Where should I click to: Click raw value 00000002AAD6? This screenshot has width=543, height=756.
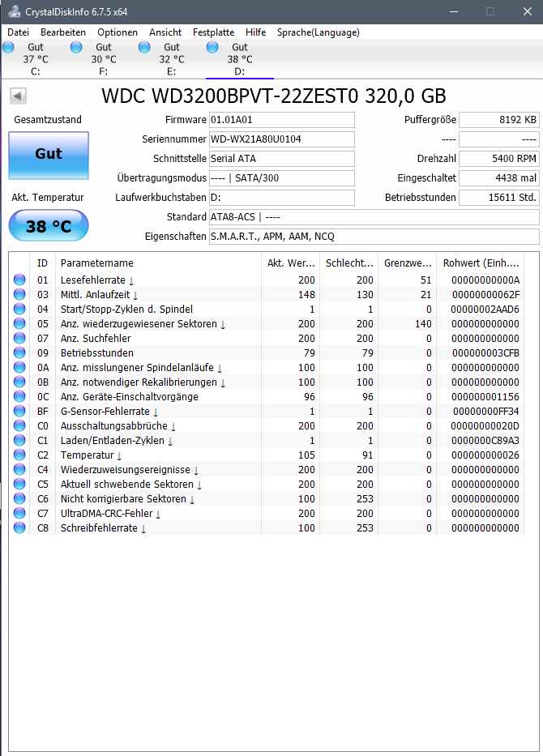pos(485,309)
